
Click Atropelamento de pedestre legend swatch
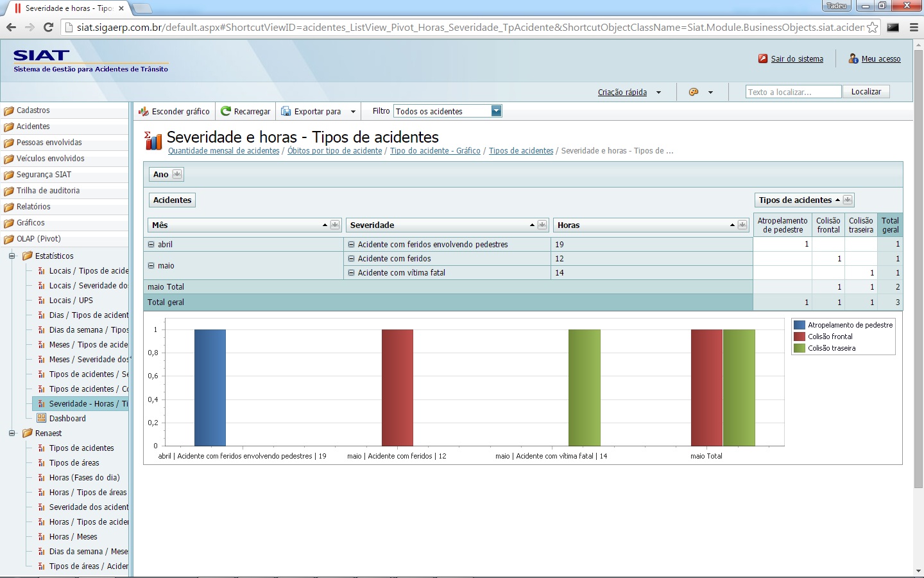click(800, 325)
